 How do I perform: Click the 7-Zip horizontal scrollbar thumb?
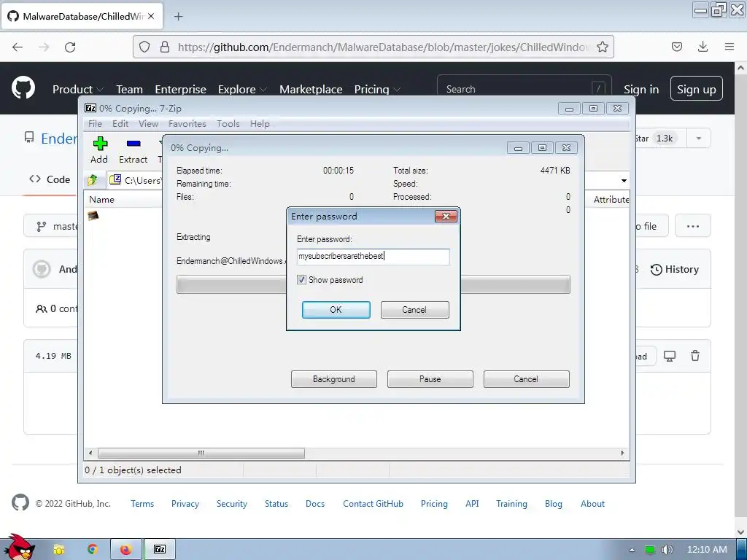coord(201,453)
